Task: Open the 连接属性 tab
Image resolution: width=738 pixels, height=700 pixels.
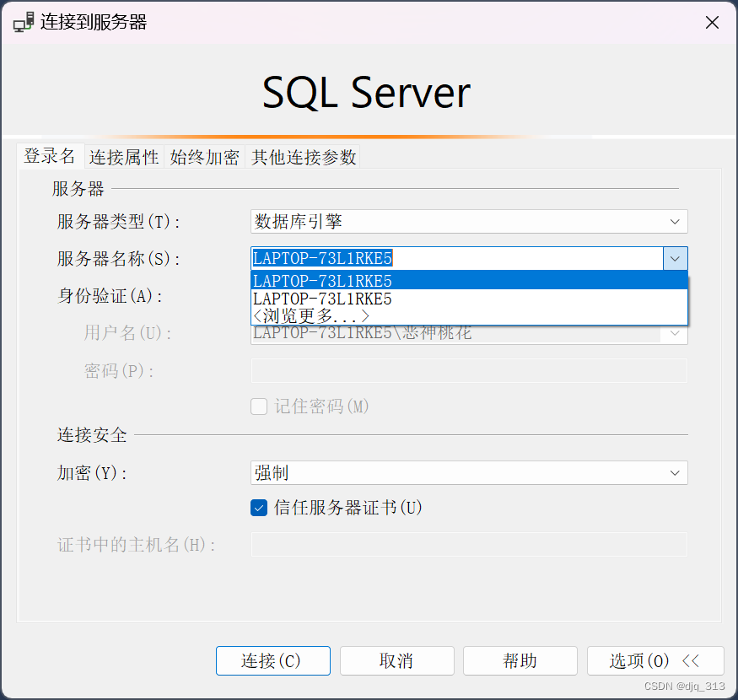Action: [124, 158]
